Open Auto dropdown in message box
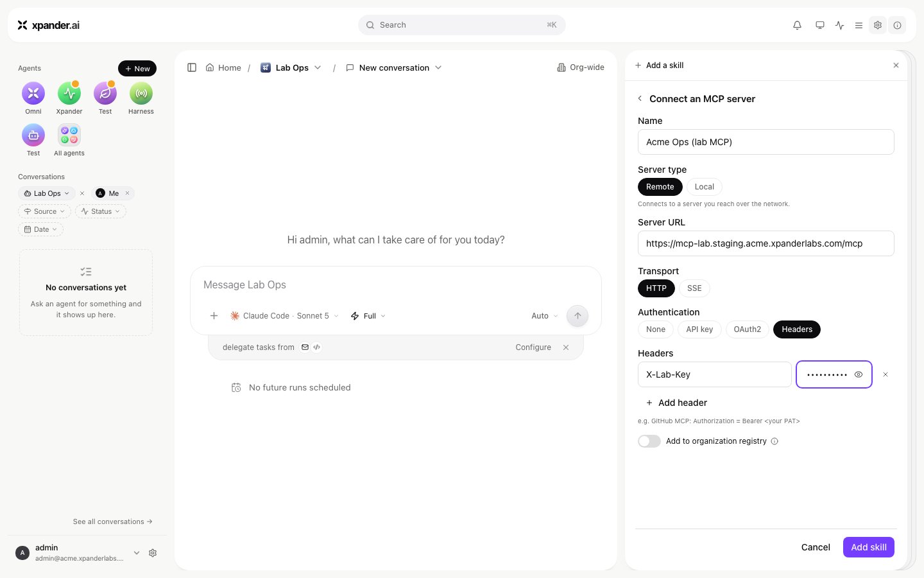This screenshot has height=578, width=924. tap(545, 316)
